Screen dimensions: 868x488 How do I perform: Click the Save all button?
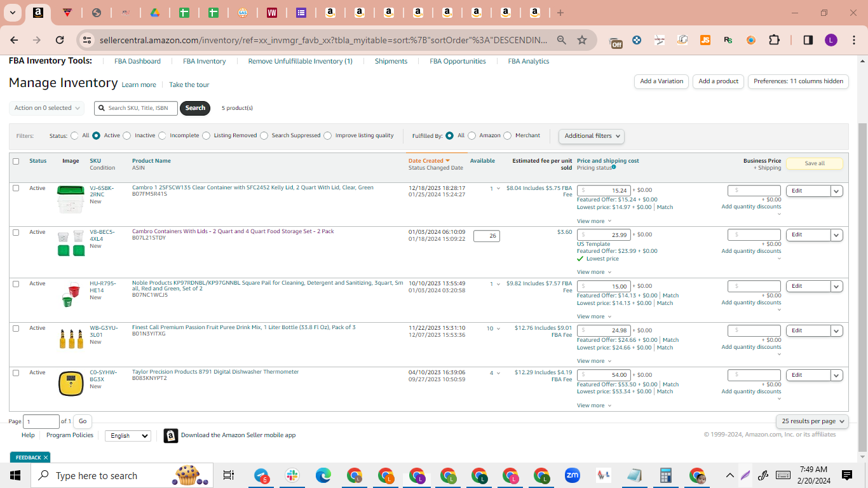coord(815,163)
